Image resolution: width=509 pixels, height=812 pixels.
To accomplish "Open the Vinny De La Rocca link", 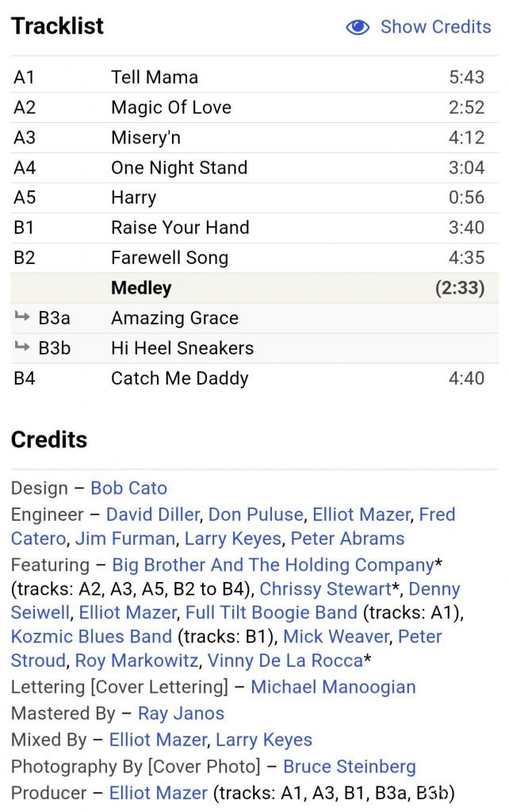I will click(285, 661).
